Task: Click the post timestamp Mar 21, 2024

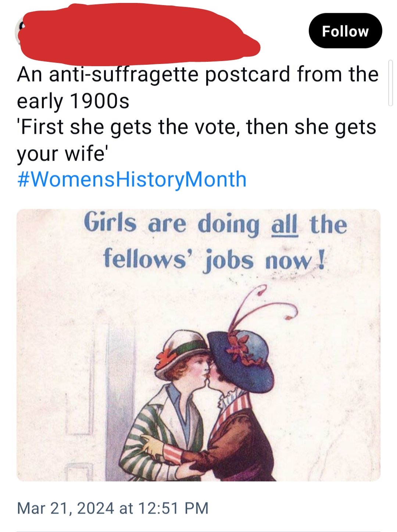Action: pyautogui.click(x=65, y=508)
